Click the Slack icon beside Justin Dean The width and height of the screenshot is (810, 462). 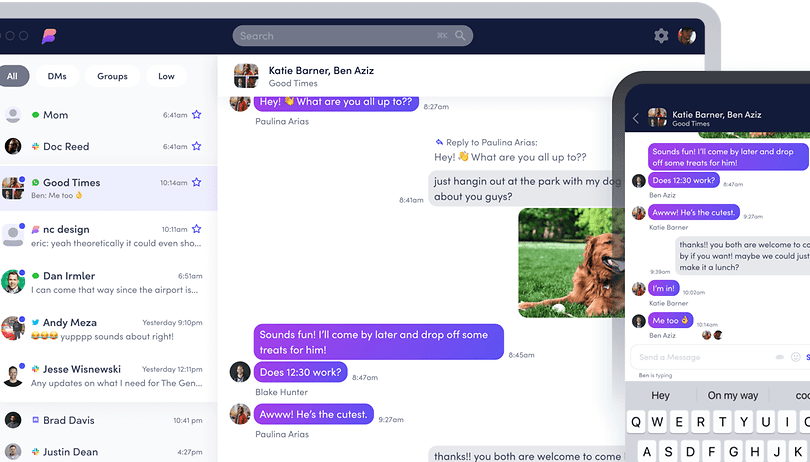pos(35,452)
